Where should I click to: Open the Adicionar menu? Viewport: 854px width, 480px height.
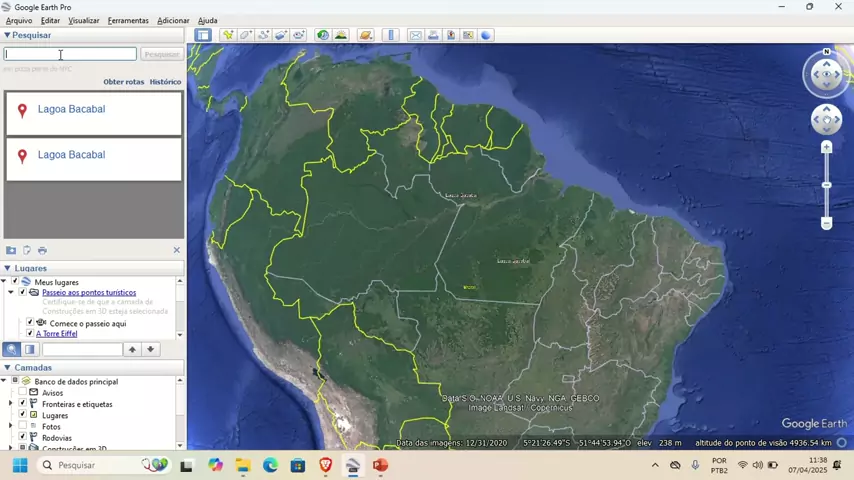pyautogui.click(x=173, y=20)
